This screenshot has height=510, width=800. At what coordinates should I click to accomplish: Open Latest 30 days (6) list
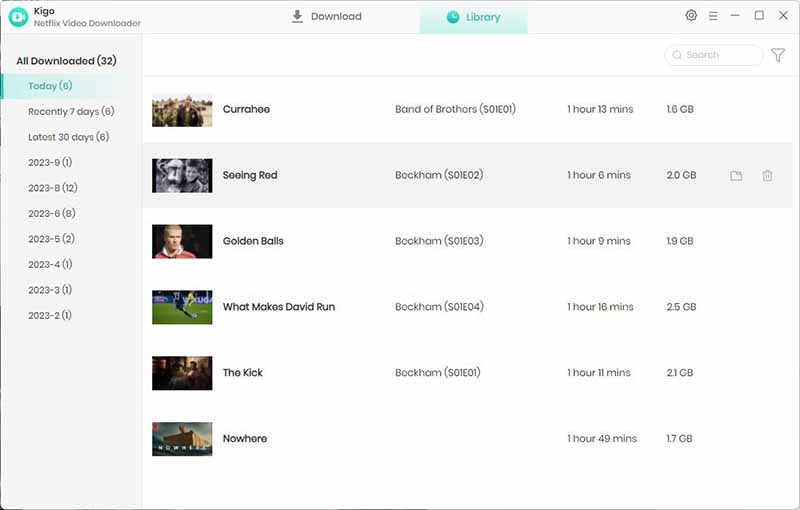[68, 137]
